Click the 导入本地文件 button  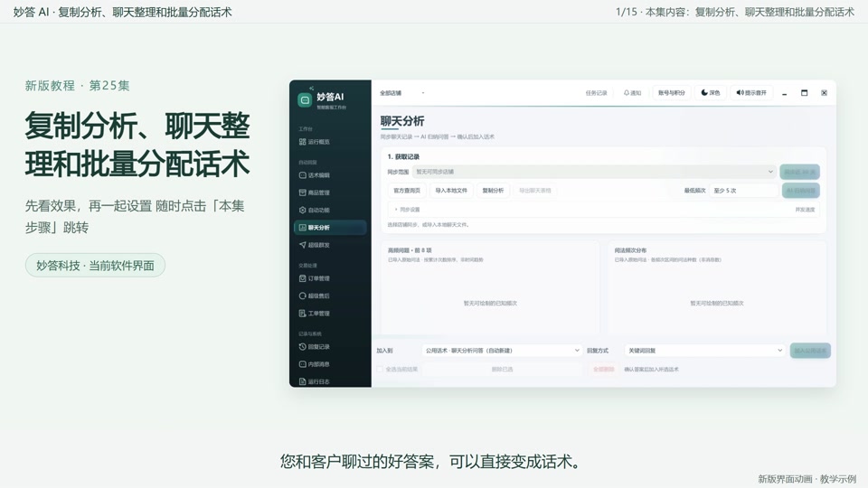[451, 191]
